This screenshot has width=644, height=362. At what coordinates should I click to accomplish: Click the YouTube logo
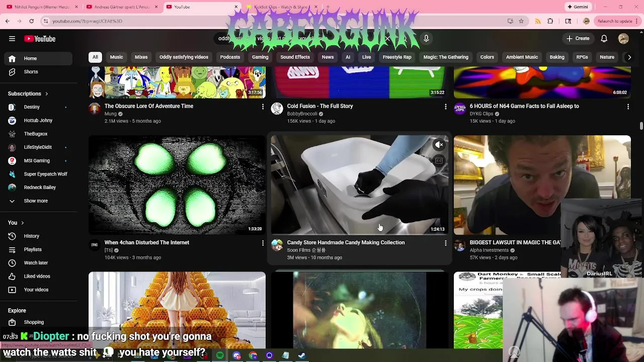click(40, 39)
